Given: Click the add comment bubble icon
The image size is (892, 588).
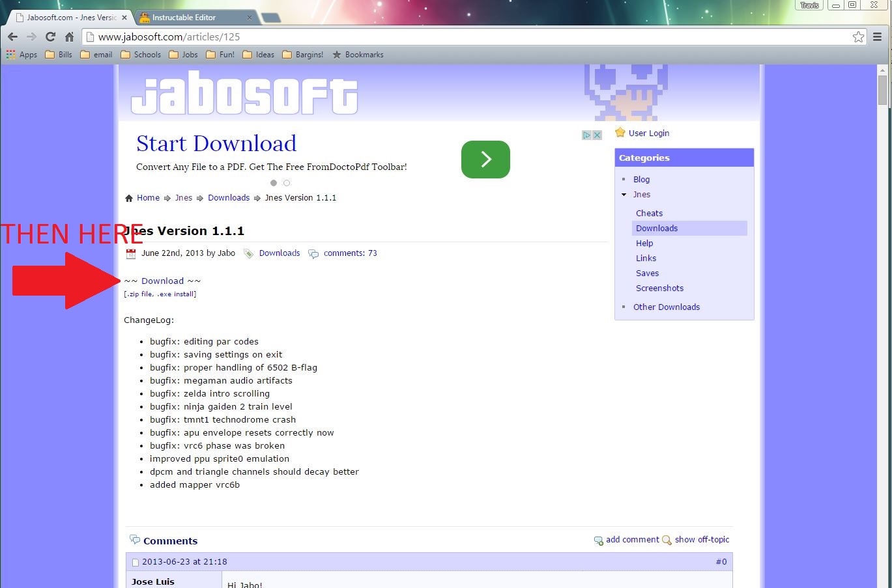Looking at the screenshot, I should point(599,540).
